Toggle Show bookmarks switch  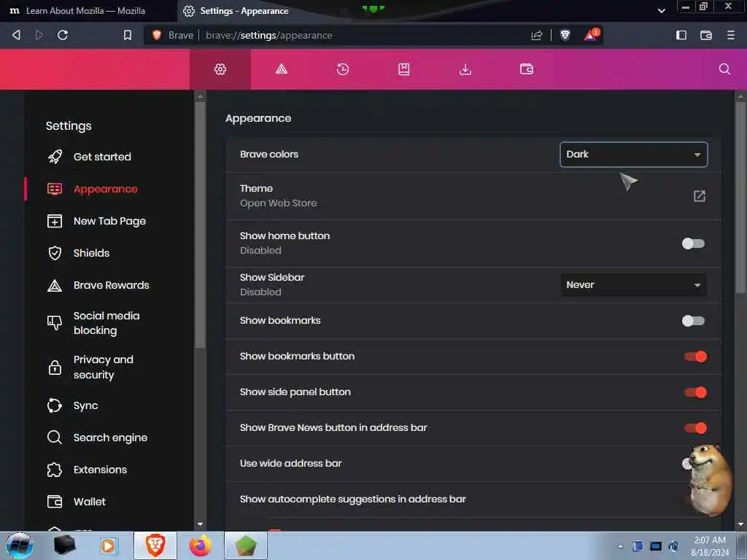[x=693, y=321]
